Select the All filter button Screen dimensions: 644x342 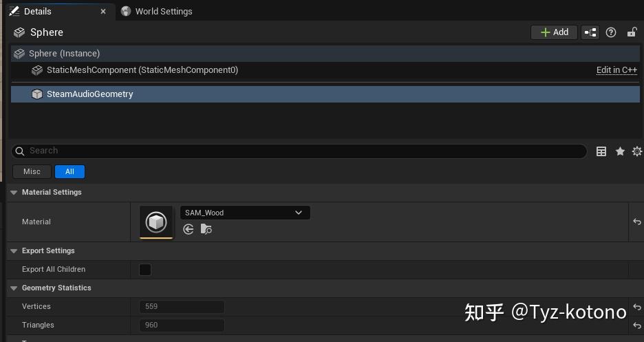tap(69, 171)
